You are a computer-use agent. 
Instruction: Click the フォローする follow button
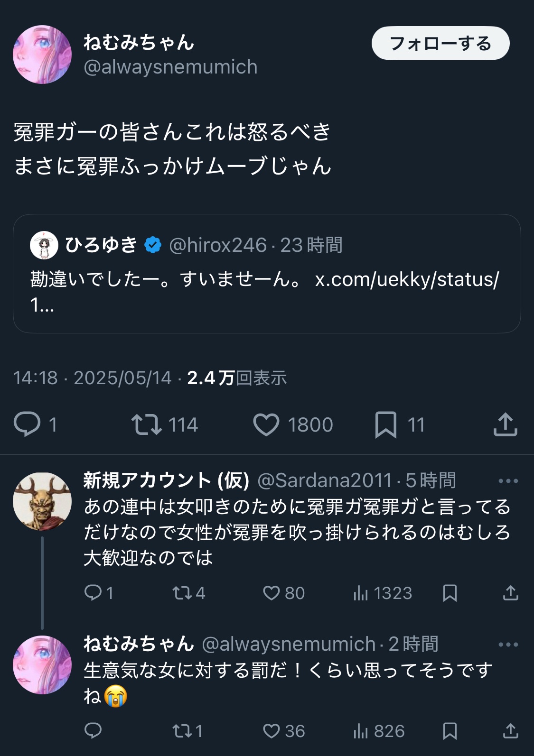[x=440, y=44]
